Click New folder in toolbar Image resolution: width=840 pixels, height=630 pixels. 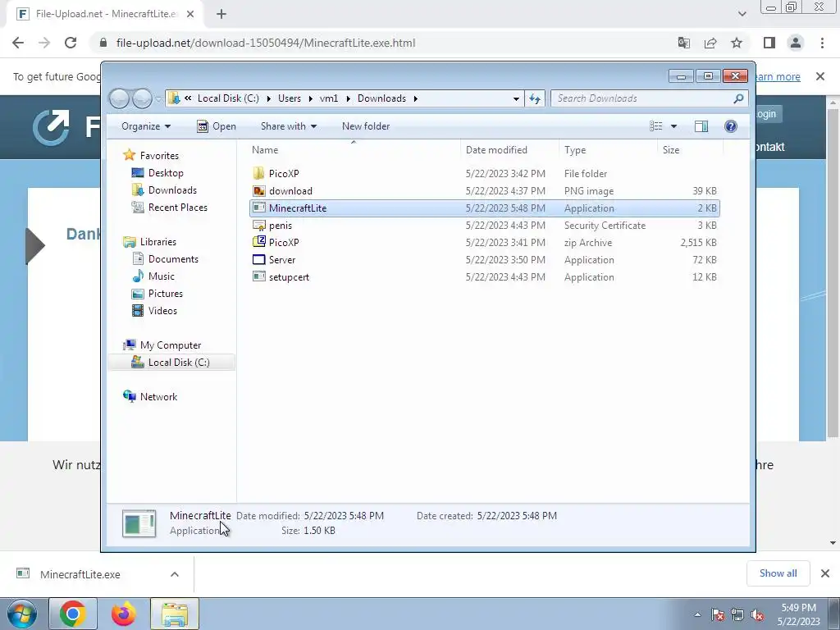click(x=366, y=126)
